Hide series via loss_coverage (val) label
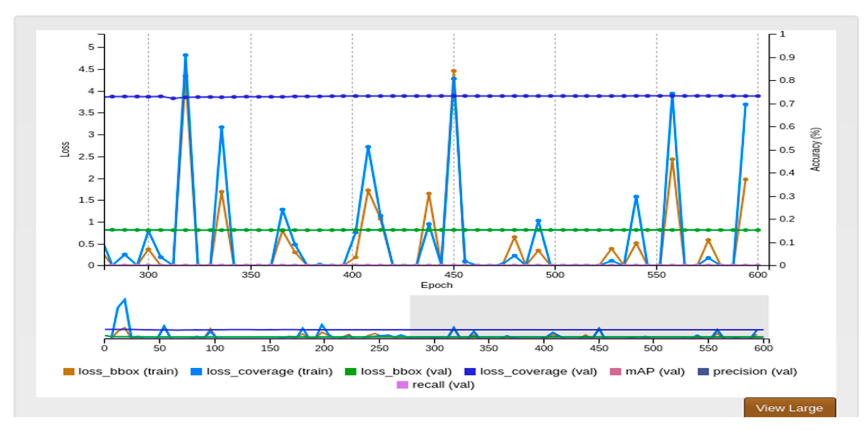Image resolution: width=868 pixels, height=430 pixels. (538, 371)
